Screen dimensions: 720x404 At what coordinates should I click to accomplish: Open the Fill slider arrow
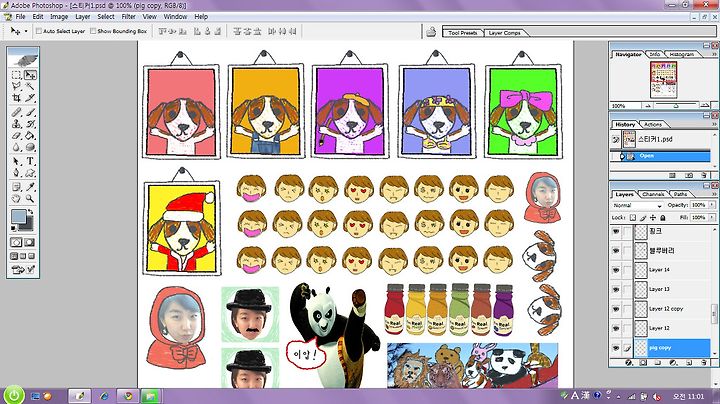click(712, 217)
